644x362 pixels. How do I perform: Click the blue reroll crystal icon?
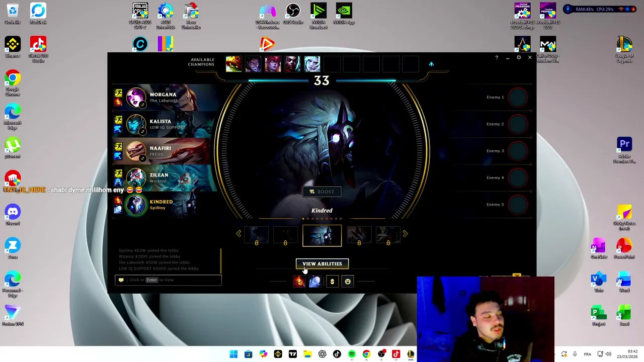tap(431, 64)
